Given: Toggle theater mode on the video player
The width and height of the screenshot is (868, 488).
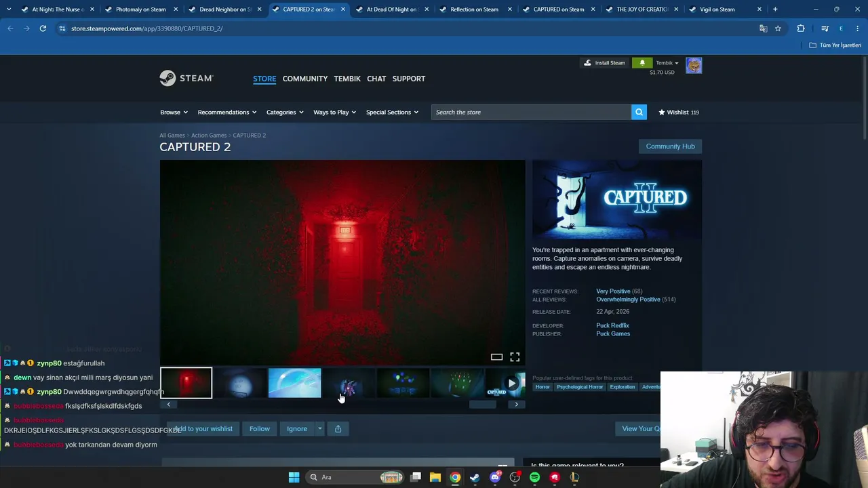Looking at the screenshot, I should pyautogui.click(x=496, y=357).
